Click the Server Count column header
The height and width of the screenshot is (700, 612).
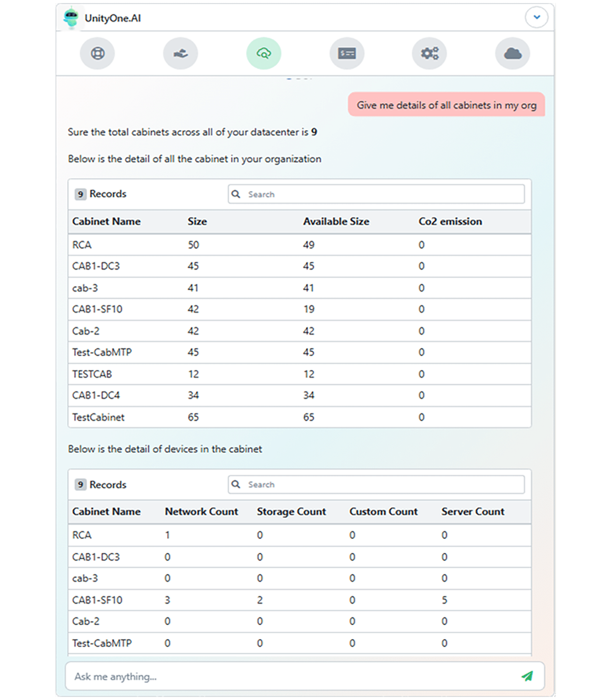pyautogui.click(x=473, y=511)
